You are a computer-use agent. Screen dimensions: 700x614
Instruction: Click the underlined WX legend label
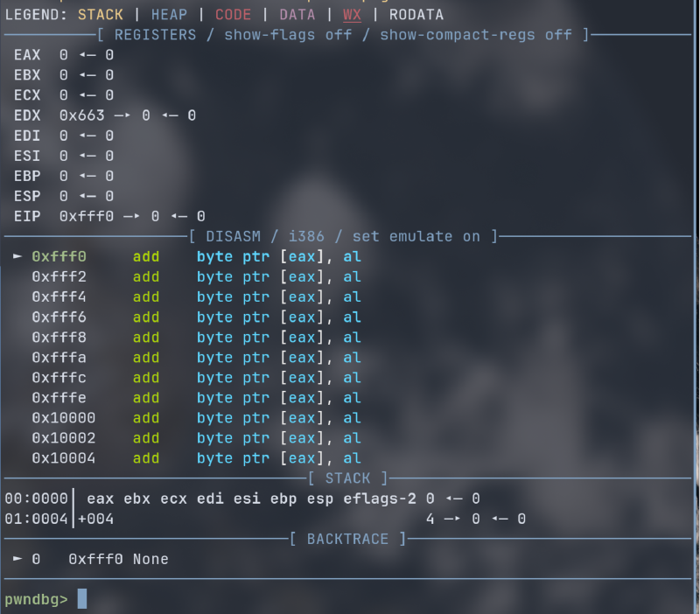[352, 15]
